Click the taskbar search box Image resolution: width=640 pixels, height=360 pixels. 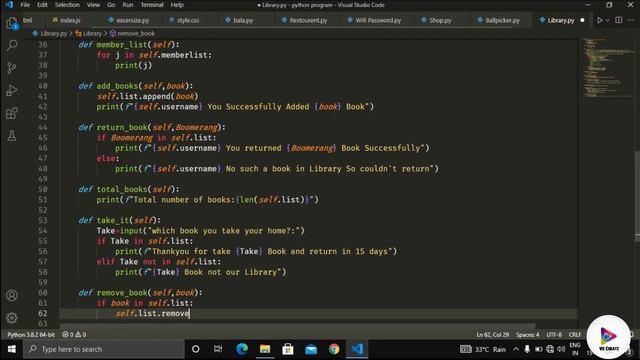point(104,349)
